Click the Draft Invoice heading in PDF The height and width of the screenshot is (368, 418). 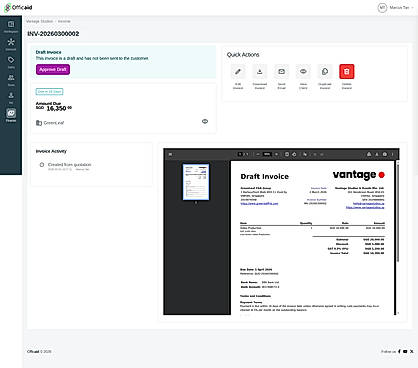tap(265, 176)
